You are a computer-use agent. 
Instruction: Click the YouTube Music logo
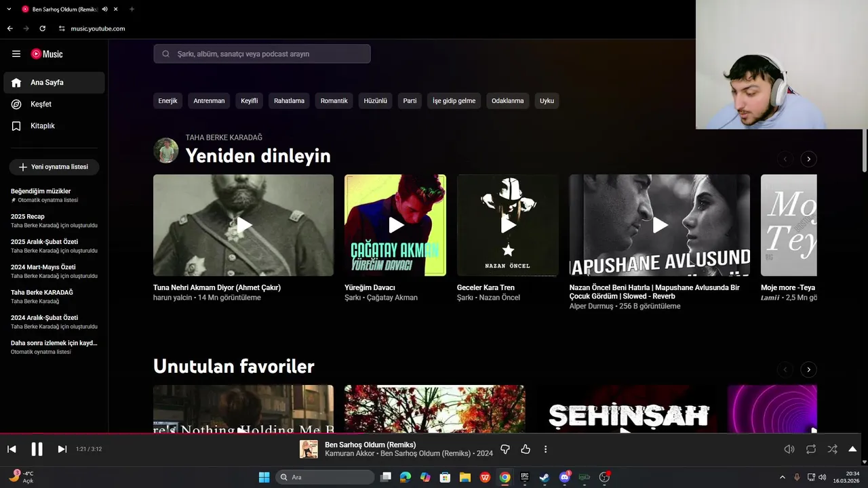[47, 54]
